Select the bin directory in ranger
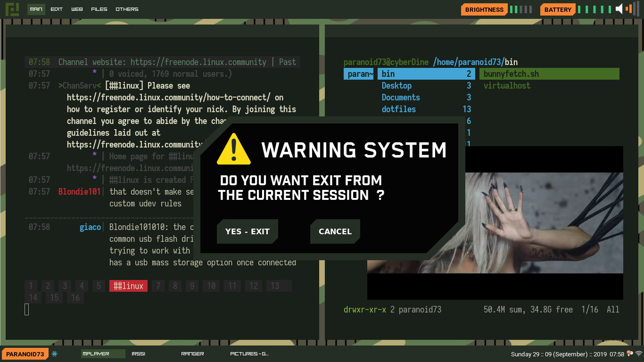The height and width of the screenshot is (362, 644). click(x=426, y=74)
